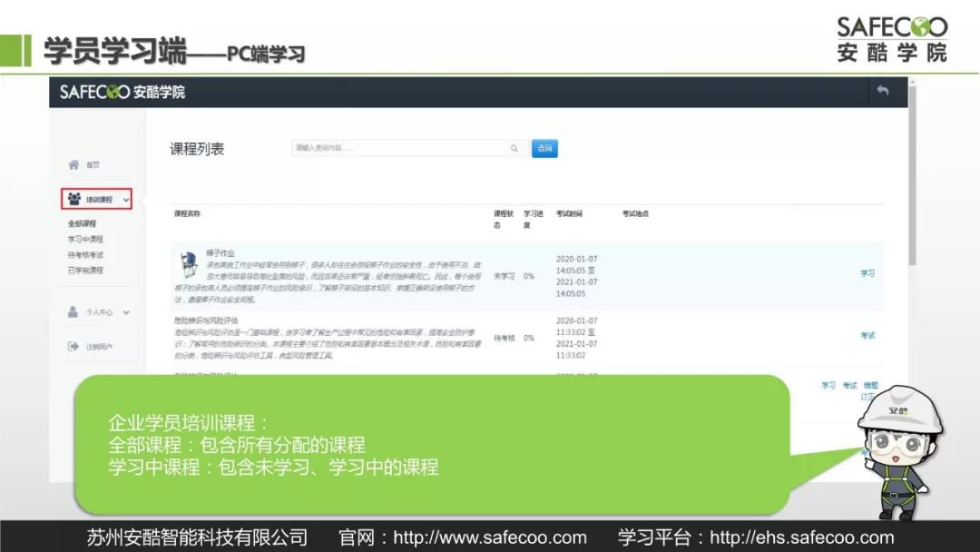Collapse the 培训课程 menu chevron
980x552 pixels.
126,200
